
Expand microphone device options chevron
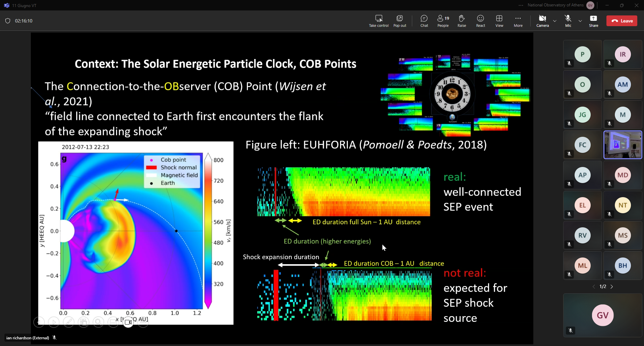(580, 21)
